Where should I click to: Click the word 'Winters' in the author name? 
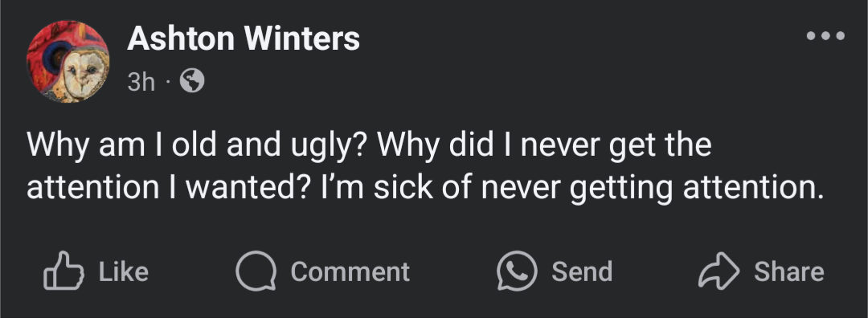tap(301, 39)
